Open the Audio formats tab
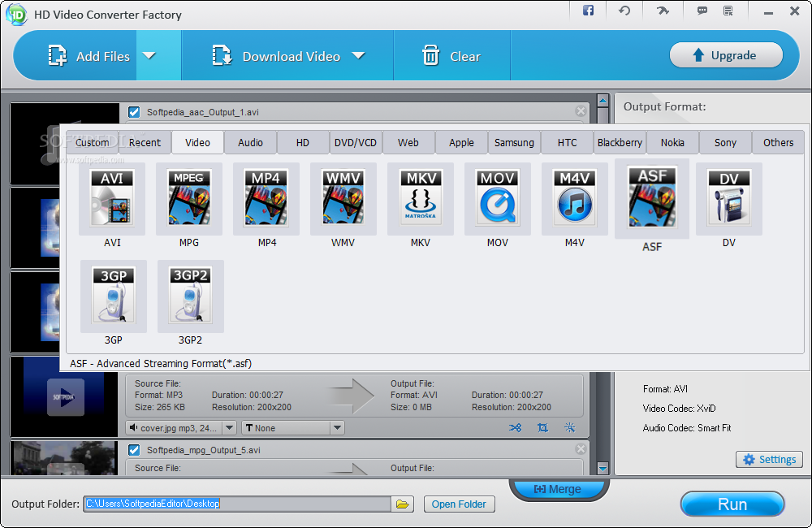Image resolution: width=812 pixels, height=528 pixels. tap(251, 142)
